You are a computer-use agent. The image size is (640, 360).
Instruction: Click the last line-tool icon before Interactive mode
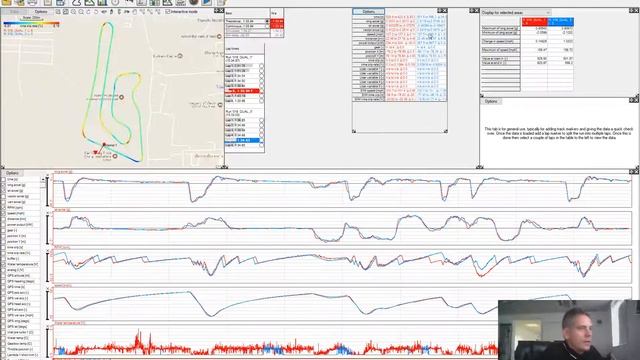(x=158, y=11)
